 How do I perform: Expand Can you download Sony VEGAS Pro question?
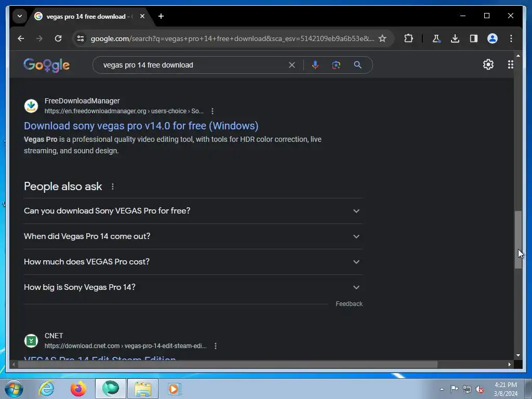point(193,211)
